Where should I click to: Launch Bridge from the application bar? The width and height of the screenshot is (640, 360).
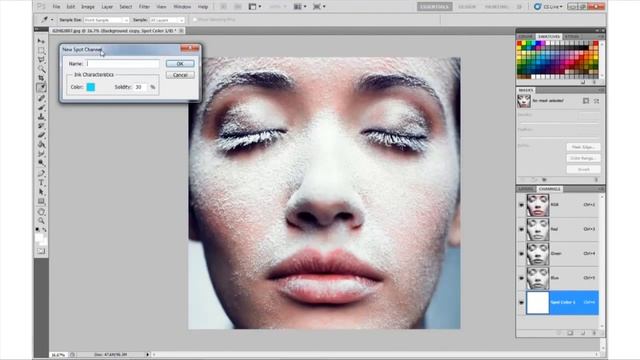pos(224,7)
